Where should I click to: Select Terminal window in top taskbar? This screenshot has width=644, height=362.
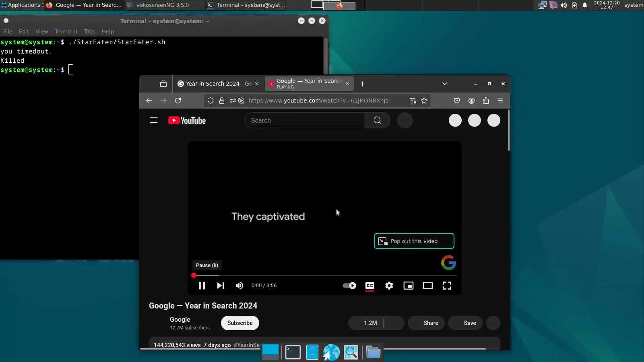(246, 5)
